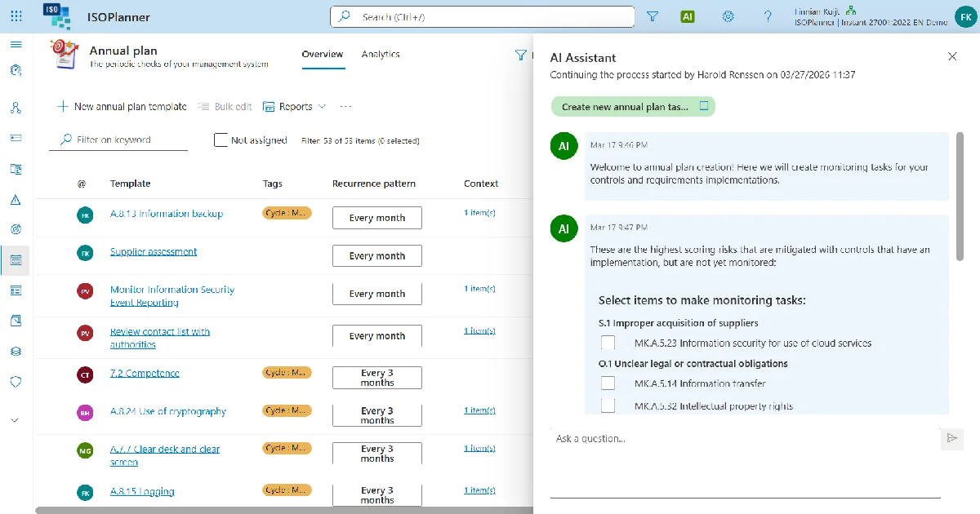Open recurrence for Monitor Information Security Event Reporting
The width and height of the screenshot is (980, 514).
pyautogui.click(x=377, y=294)
